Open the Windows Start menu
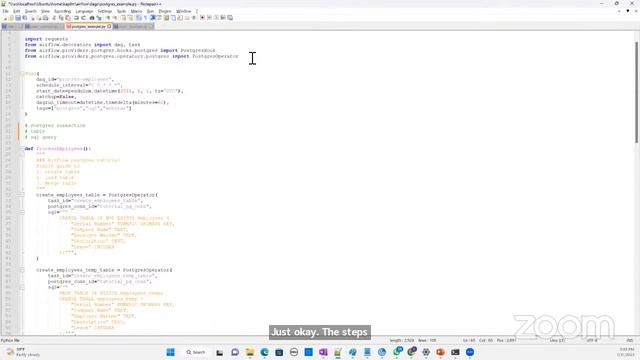The height and width of the screenshot is (360, 640). [171, 352]
